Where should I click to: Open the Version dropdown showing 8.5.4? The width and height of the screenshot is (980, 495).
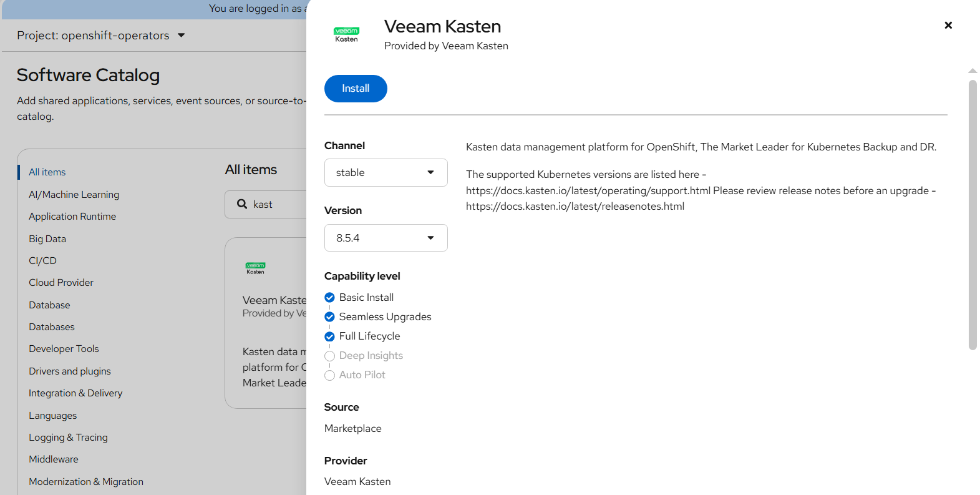[x=386, y=238]
